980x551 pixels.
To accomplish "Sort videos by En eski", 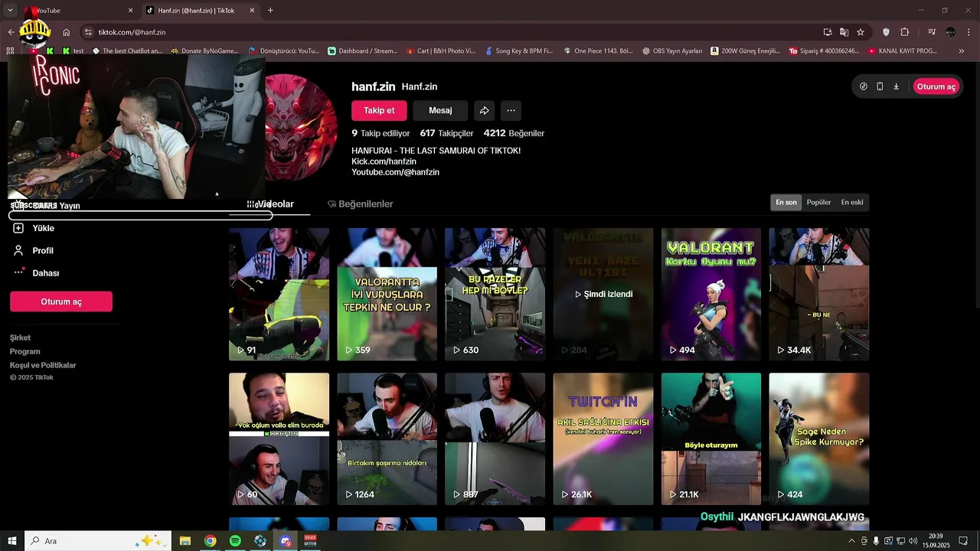I will 852,203.
